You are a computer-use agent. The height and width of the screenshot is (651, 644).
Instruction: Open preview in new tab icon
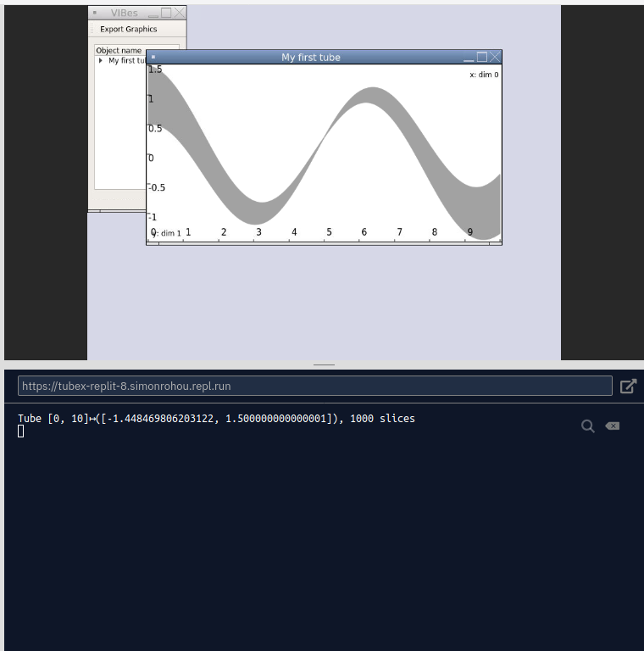pos(628,386)
